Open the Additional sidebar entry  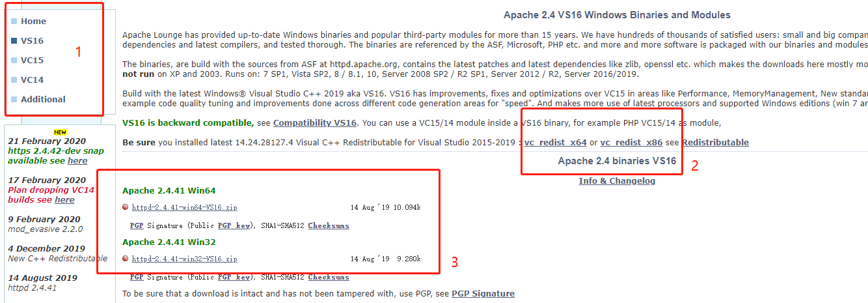(x=43, y=100)
